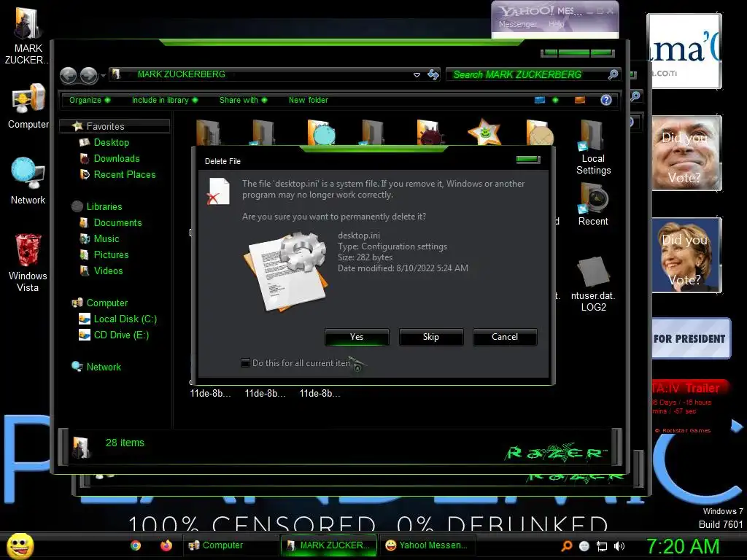Open the address bar history dropdown arrow

[417, 75]
